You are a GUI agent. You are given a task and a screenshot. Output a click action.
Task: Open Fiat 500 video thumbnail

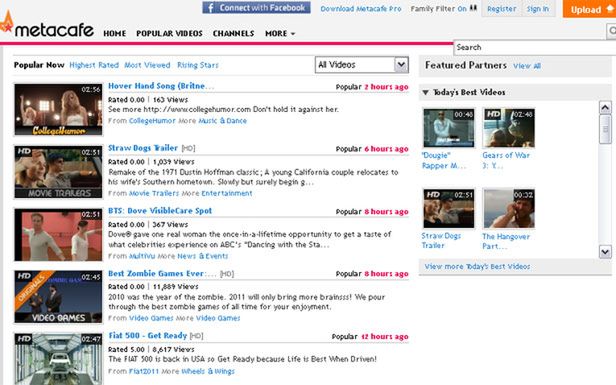pyautogui.click(x=58, y=359)
